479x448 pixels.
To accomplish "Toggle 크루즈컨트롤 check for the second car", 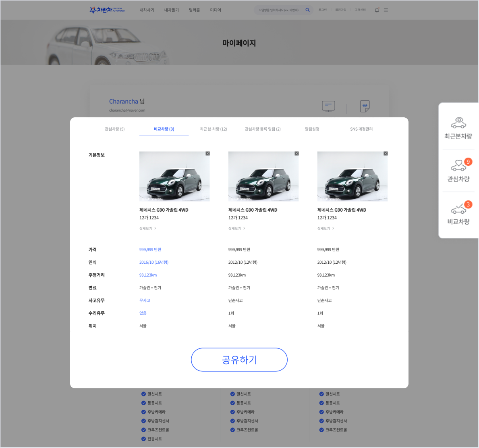I will point(232,430).
